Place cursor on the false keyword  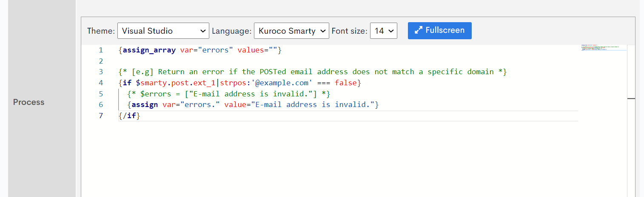pos(345,83)
